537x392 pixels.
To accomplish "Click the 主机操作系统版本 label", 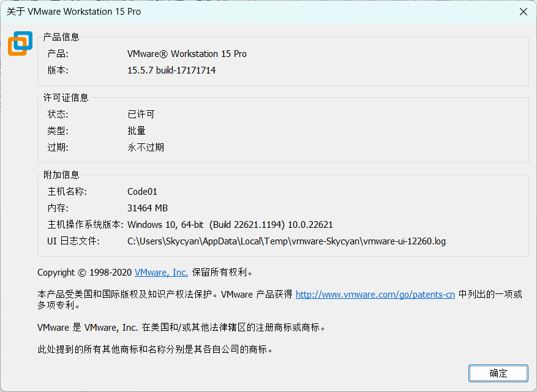I will 85,224.
